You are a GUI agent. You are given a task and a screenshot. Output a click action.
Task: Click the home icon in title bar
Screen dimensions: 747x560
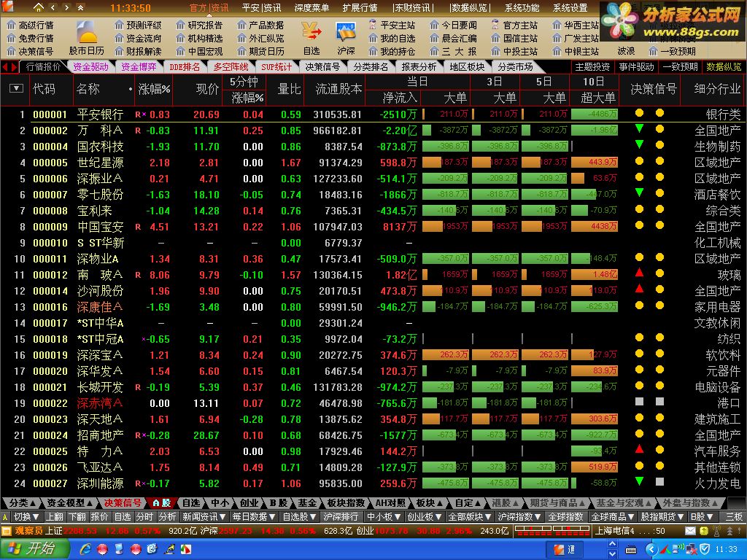click(38, 7)
